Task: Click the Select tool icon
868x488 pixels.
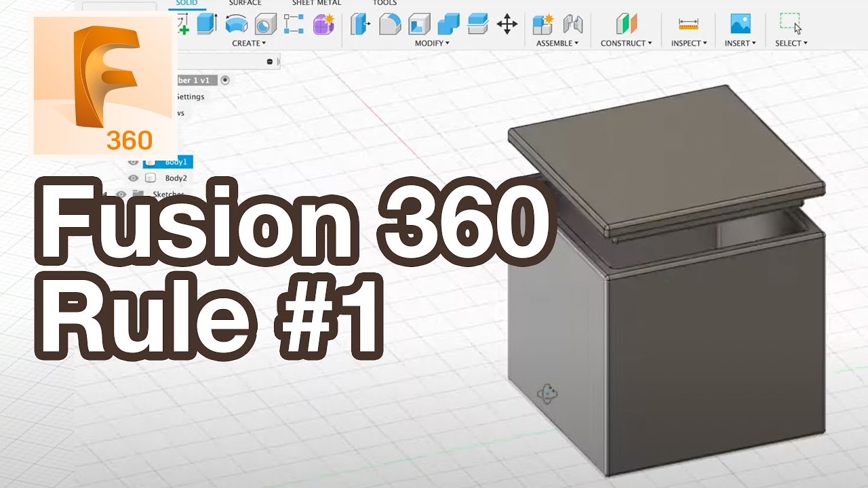Action: tap(791, 24)
